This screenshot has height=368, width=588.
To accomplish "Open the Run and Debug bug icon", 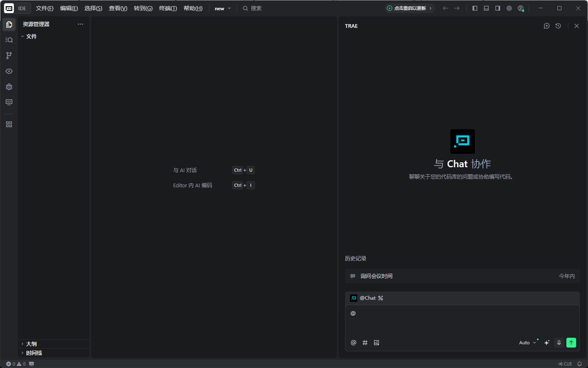I will click(x=9, y=87).
